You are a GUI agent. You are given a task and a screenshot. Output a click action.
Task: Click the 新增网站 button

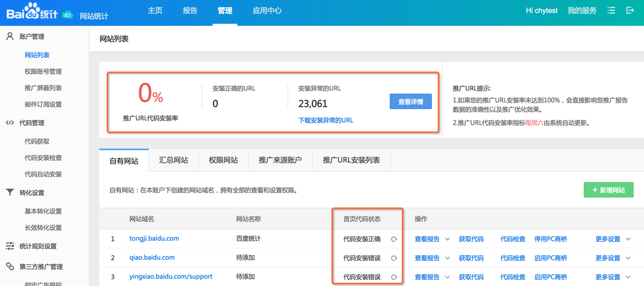609,190
